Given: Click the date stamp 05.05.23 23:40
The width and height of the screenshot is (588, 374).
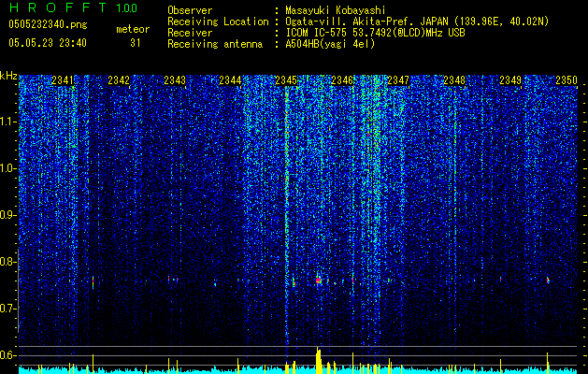Looking at the screenshot, I should click(48, 43).
